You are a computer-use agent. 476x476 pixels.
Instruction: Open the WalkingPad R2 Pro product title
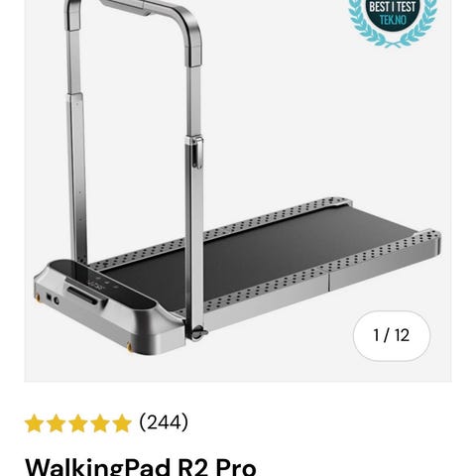pos(141,467)
